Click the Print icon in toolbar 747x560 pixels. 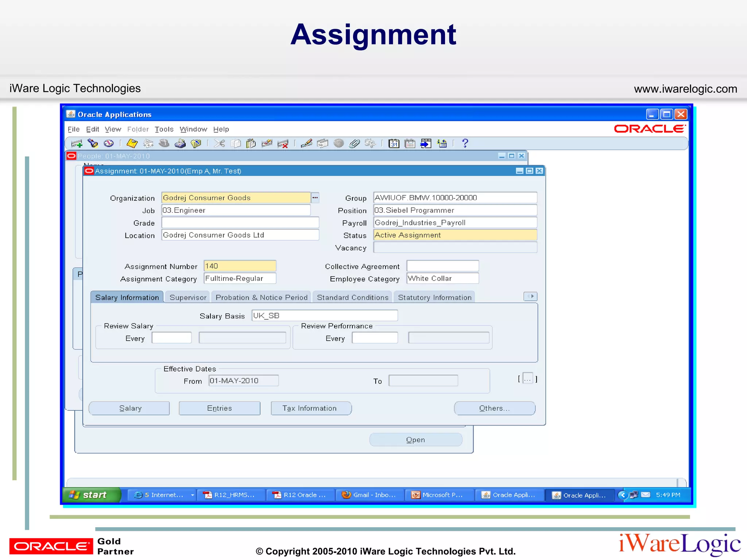click(180, 144)
